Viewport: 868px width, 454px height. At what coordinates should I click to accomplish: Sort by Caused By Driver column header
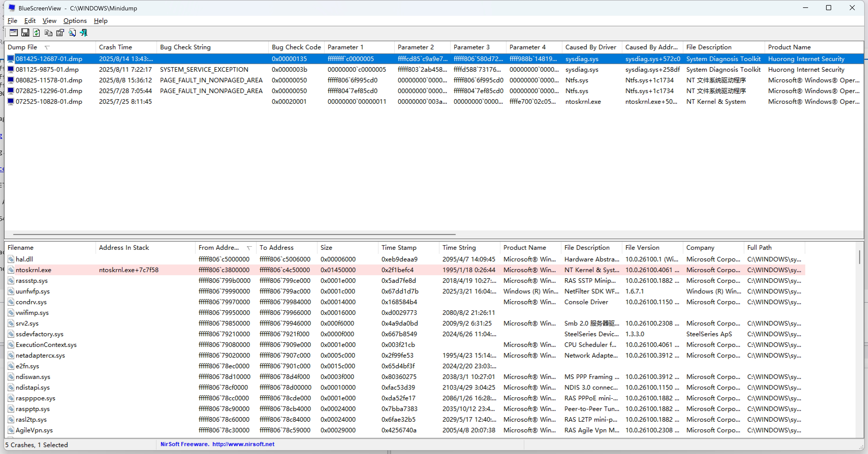coord(590,47)
